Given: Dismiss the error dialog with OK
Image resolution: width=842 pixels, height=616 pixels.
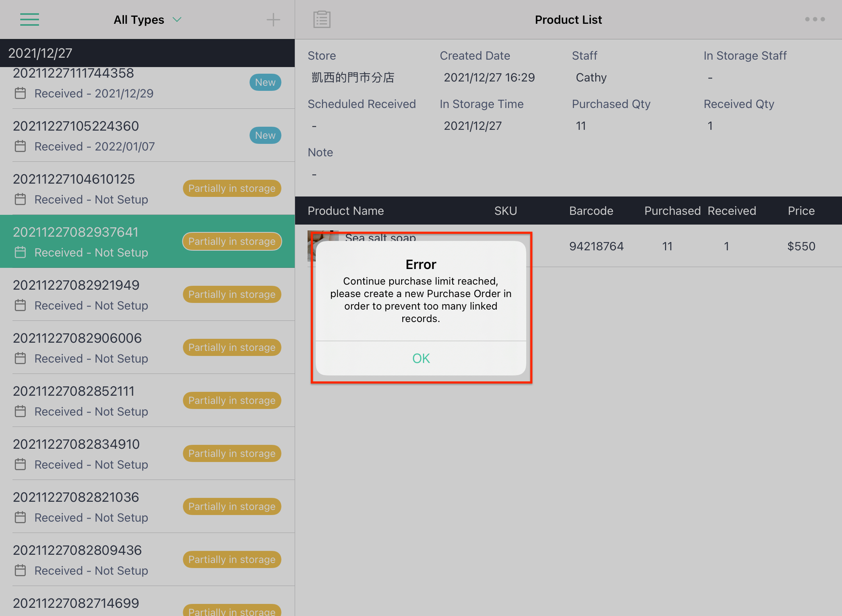Looking at the screenshot, I should pyautogui.click(x=421, y=358).
